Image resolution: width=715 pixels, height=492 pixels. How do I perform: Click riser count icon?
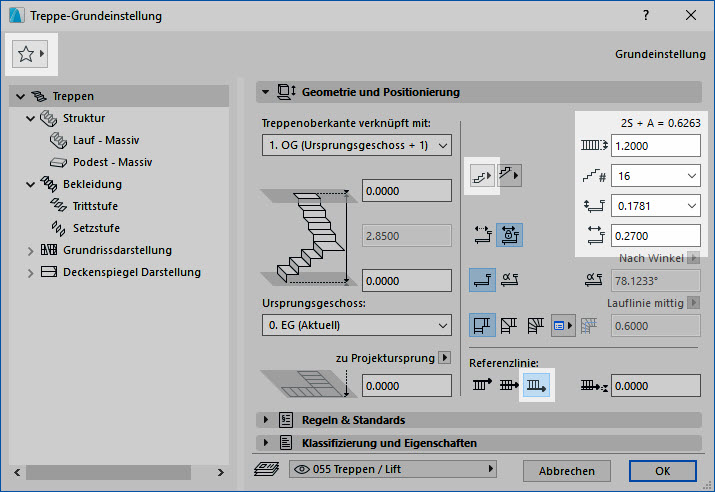pos(594,176)
